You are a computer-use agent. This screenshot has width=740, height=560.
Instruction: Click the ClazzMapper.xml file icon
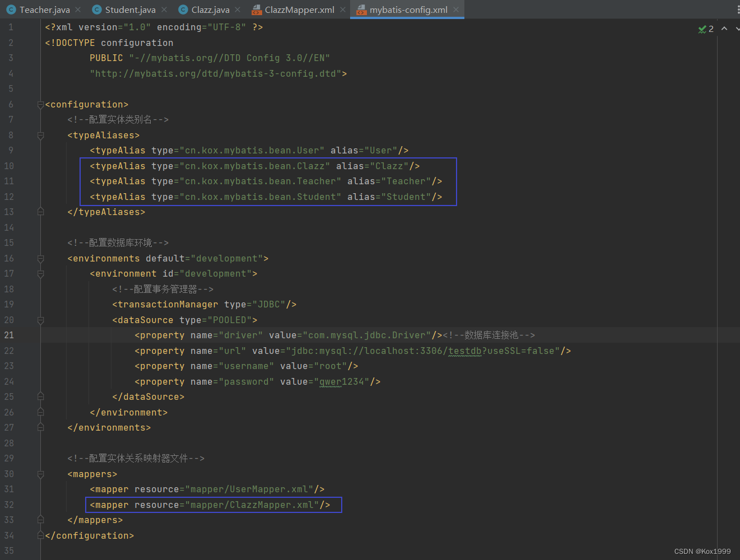(x=257, y=10)
